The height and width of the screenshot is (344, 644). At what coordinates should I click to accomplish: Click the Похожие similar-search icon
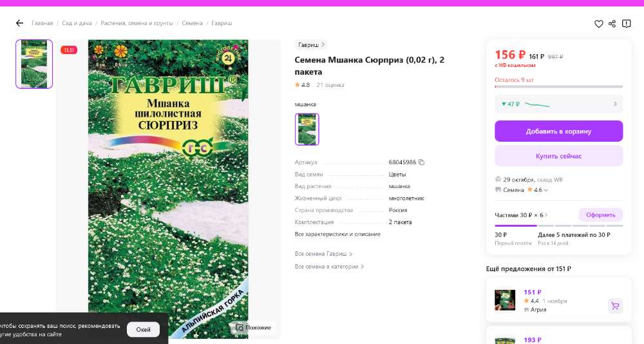pos(240,327)
